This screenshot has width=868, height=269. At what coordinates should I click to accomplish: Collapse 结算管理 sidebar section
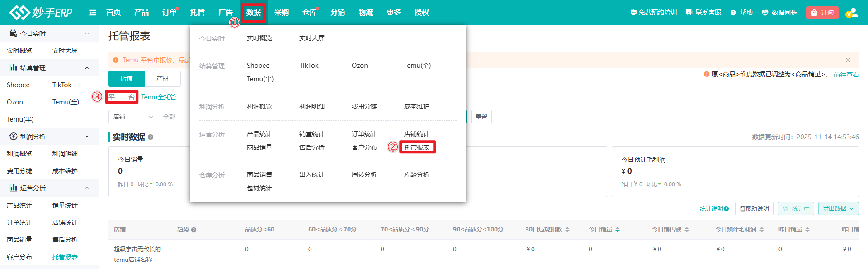[x=87, y=68]
